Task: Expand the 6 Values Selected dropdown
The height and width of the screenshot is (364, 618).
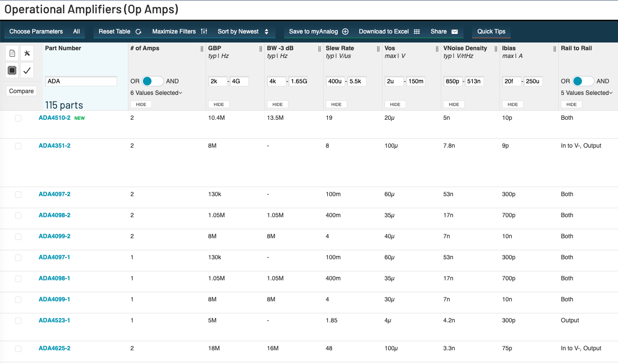Action: click(x=156, y=93)
